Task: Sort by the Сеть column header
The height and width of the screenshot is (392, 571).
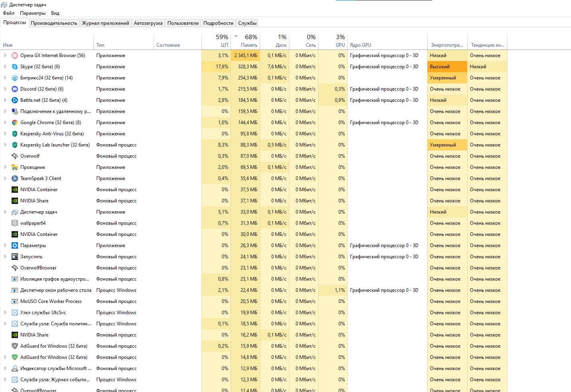Action: 304,41
